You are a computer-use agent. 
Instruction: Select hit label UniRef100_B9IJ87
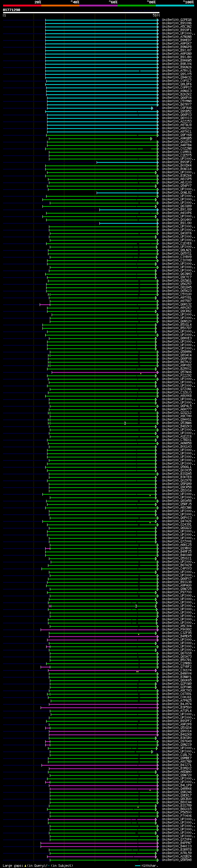coord(177,50)
